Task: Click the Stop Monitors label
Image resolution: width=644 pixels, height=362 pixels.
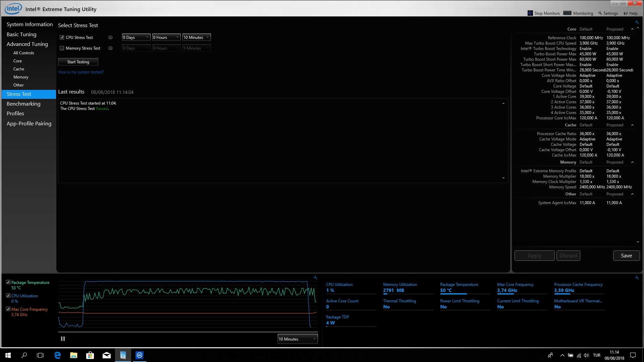Action: pyautogui.click(x=547, y=13)
